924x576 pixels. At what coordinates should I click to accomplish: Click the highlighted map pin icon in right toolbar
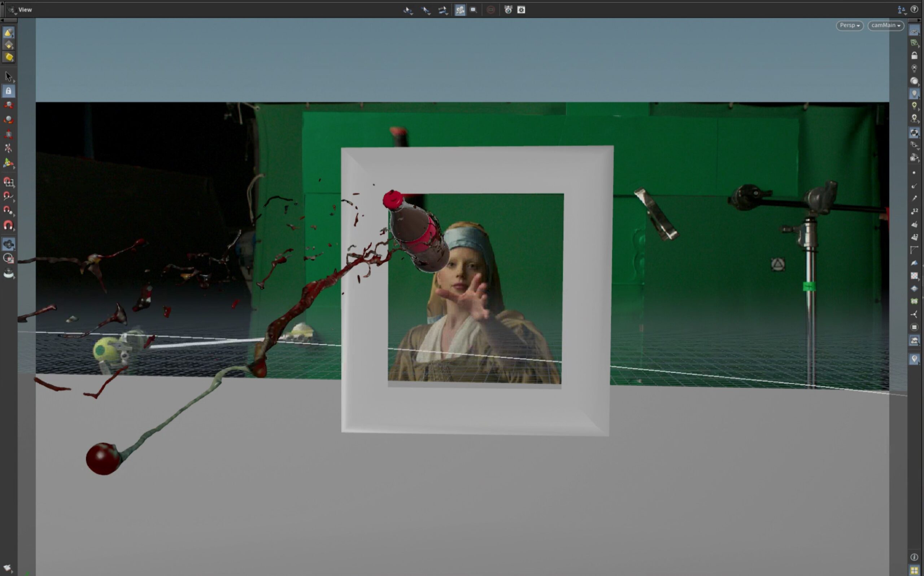(x=914, y=359)
